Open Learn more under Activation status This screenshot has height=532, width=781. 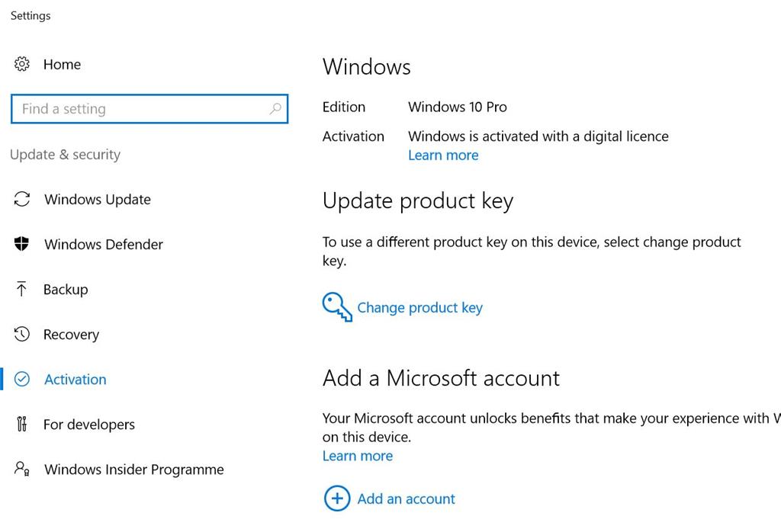click(443, 155)
